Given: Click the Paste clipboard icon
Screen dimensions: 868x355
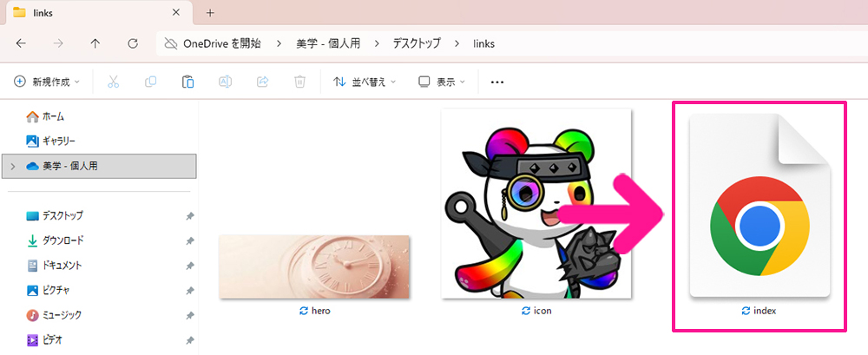Looking at the screenshot, I should (x=187, y=82).
